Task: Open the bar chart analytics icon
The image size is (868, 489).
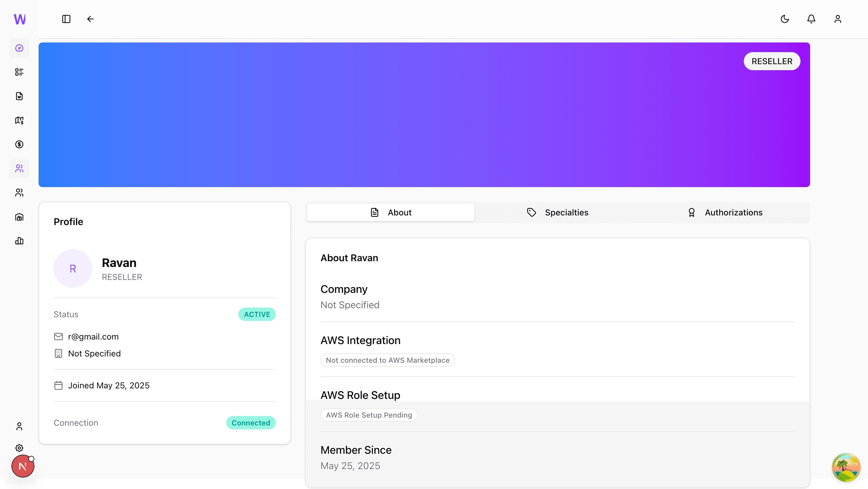Action: click(x=19, y=241)
